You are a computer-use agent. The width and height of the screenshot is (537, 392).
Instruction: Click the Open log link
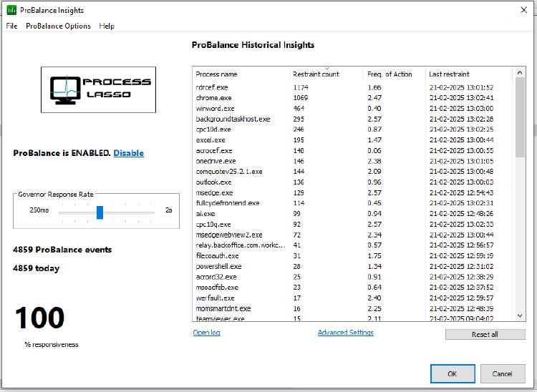(206, 333)
